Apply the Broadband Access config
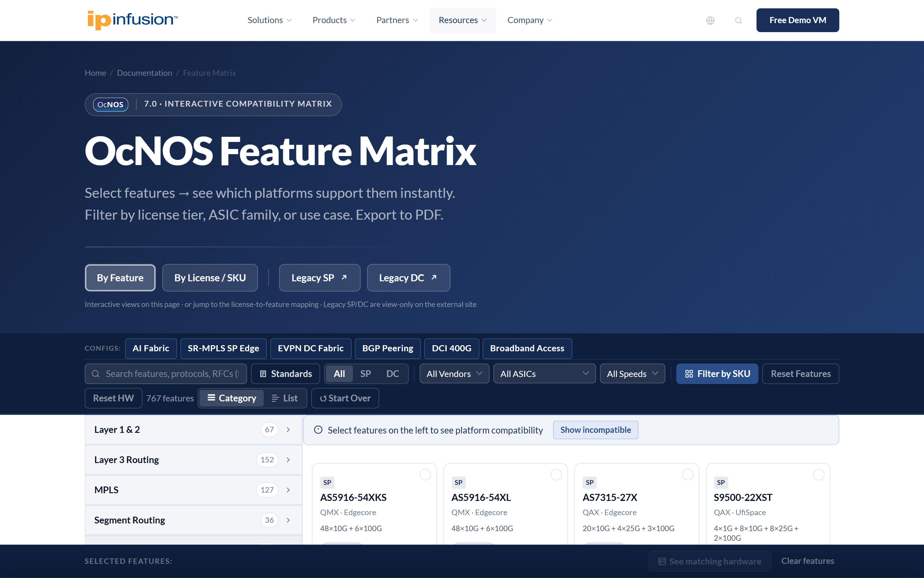Viewport: 924px width, 578px height. click(527, 349)
